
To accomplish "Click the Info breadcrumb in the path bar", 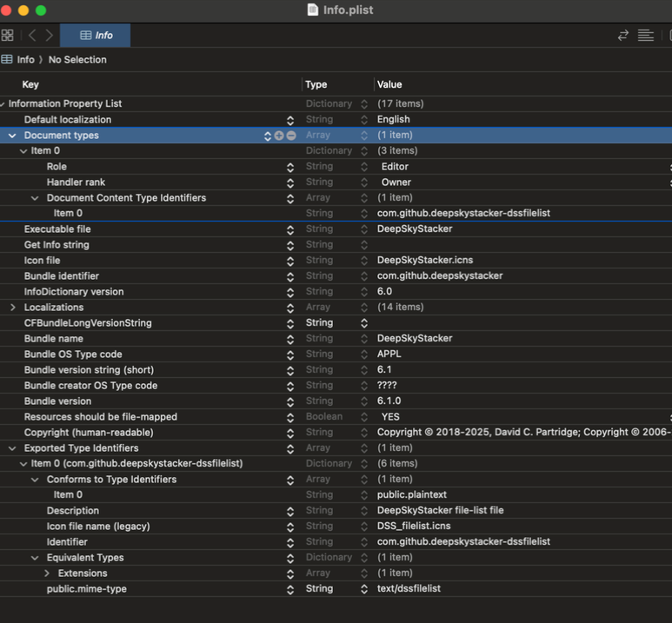I will (x=25, y=60).
